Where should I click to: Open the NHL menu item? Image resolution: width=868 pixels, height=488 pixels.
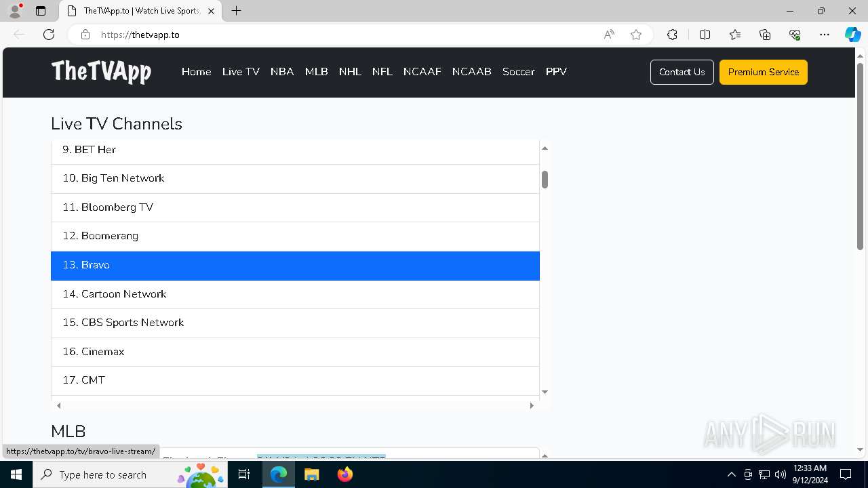350,72
